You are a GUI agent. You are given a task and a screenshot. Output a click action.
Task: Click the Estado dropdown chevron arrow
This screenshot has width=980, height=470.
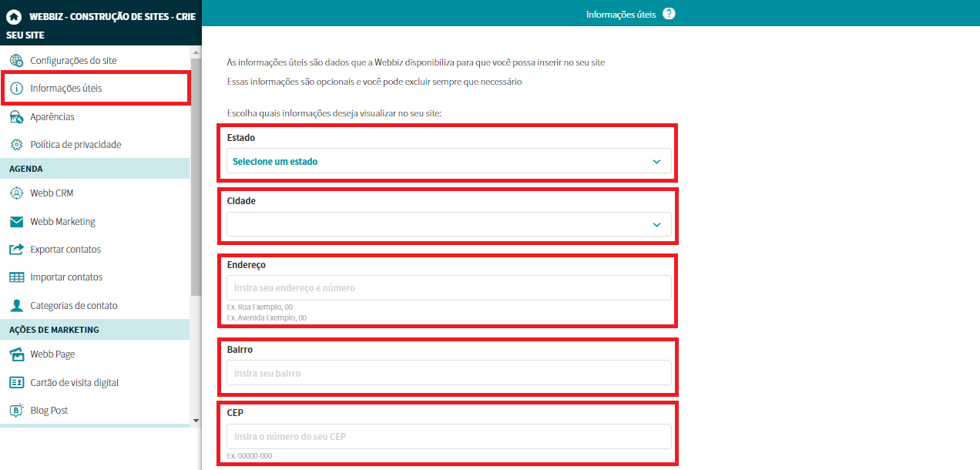point(656,162)
